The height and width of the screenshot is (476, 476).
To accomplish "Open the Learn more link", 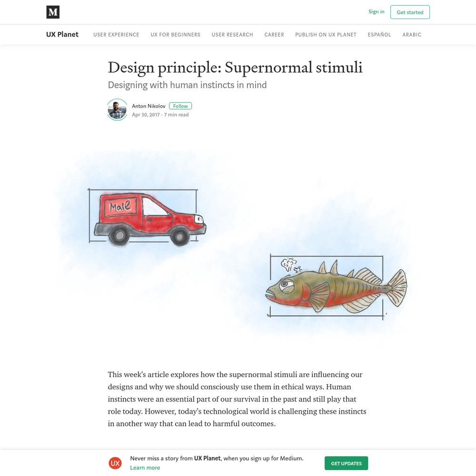I will click(x=145, y=468).
